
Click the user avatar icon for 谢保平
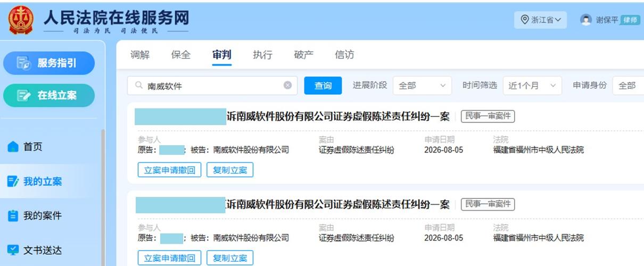[x=587, y=20]
